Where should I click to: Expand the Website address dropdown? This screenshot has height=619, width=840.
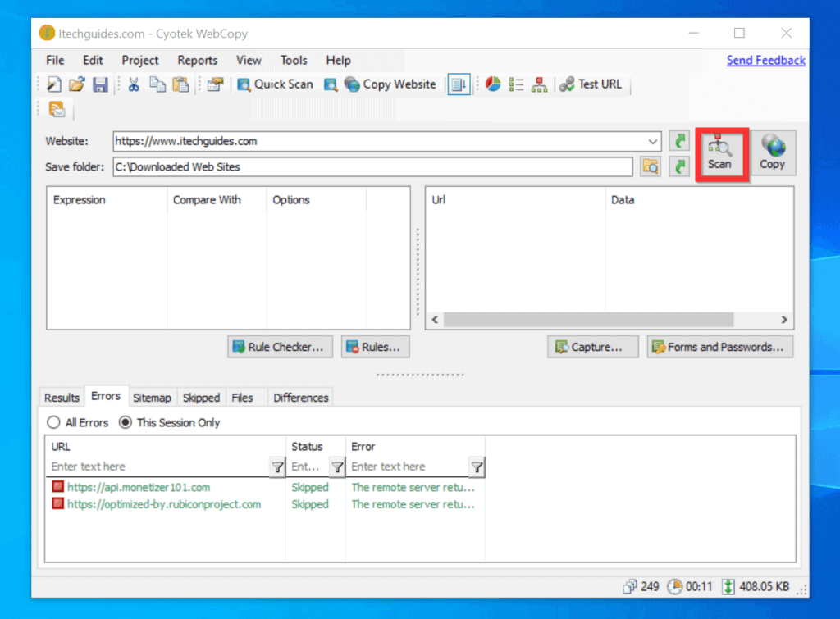coord(654,140)
